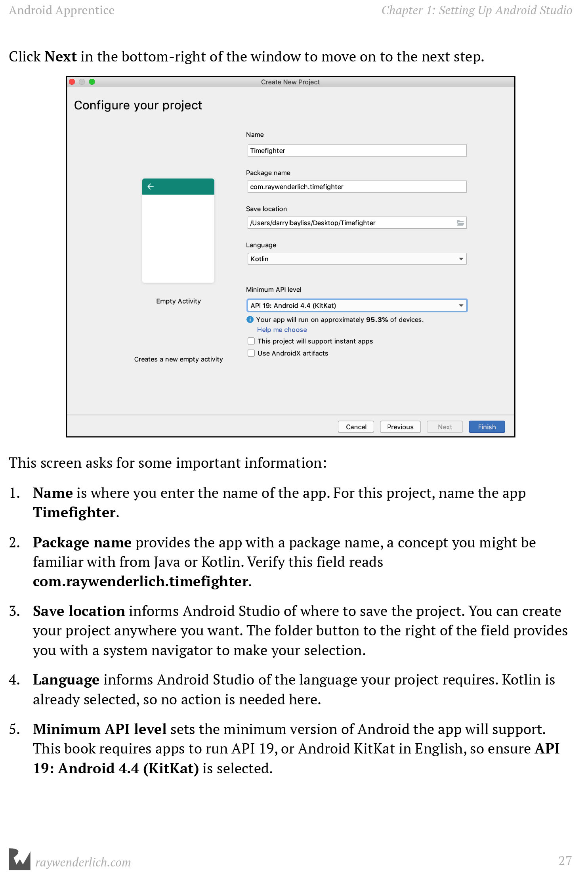
Task: Click the red close window button
Action: point(72,82)
